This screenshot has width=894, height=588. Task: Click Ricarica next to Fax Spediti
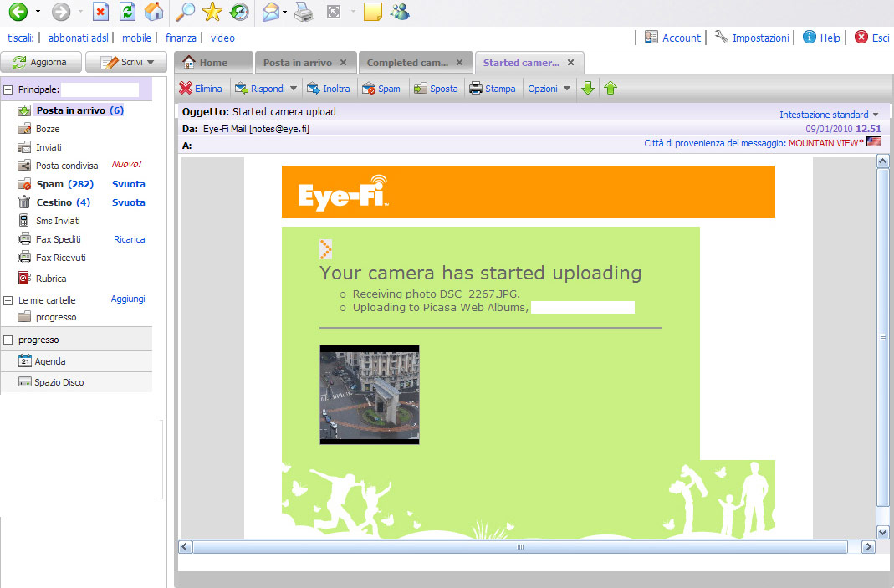[129, 239]
